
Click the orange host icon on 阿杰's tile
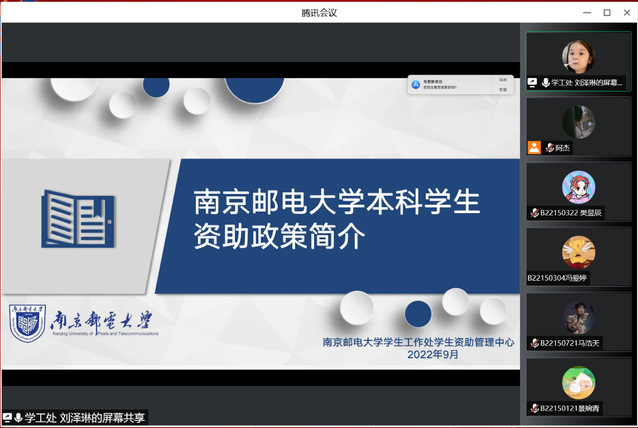[x=534, y=148]
